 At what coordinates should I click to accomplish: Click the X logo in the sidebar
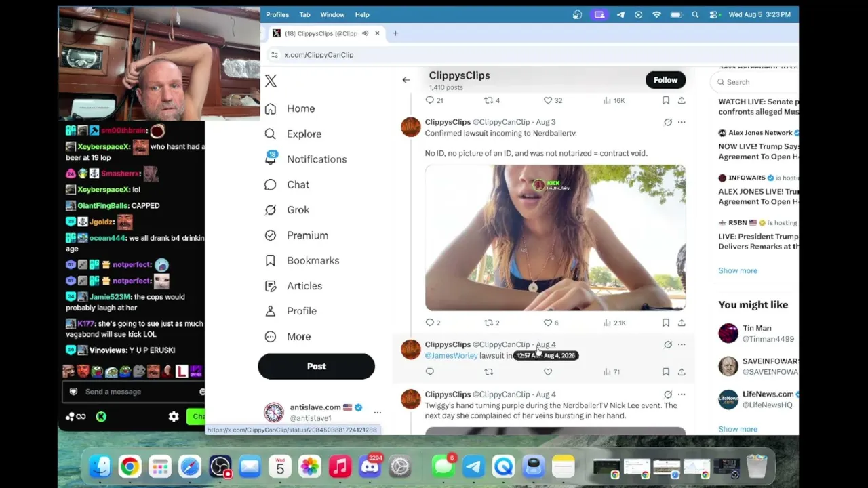pos(271,81)
